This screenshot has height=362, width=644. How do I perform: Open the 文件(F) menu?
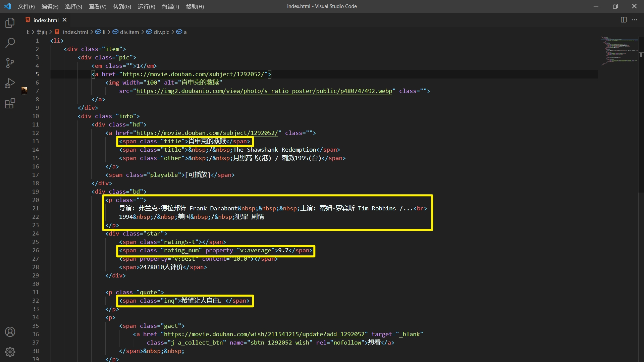pos(26,6)
